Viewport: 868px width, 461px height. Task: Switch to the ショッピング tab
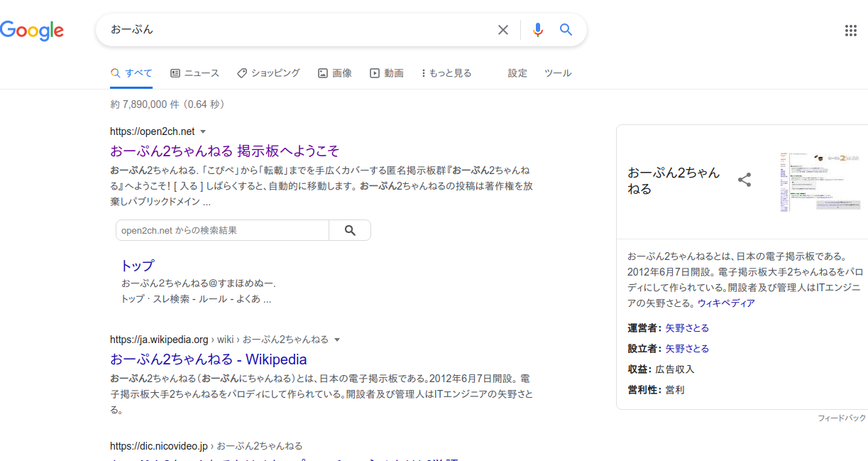click(x=268, y=73)
